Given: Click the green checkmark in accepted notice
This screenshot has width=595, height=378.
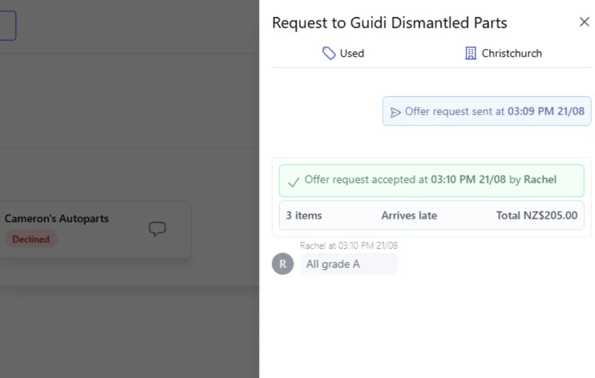Looking at the screenshot, I should [x=293, y=182].
